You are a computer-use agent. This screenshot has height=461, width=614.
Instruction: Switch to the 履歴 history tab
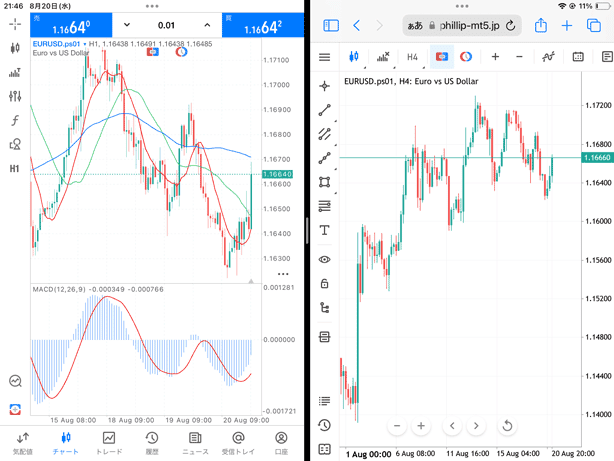tap(152, 443)
